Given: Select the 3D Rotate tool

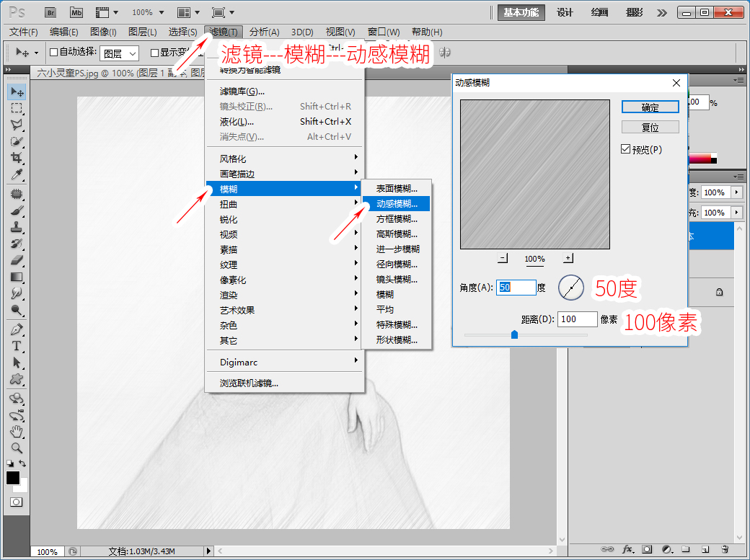Looking at the screenshot, I should point(17,399).
